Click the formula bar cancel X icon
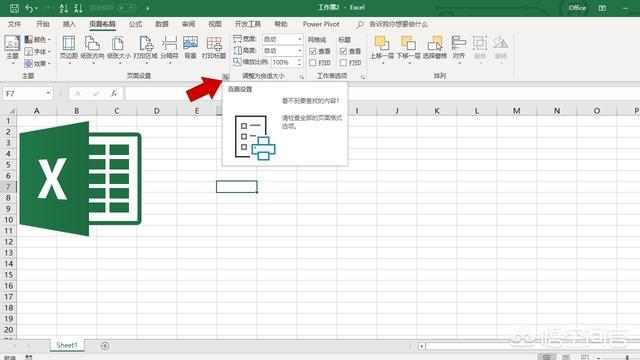640x360 pixels. pyautogui.click(x=78, y=94)
